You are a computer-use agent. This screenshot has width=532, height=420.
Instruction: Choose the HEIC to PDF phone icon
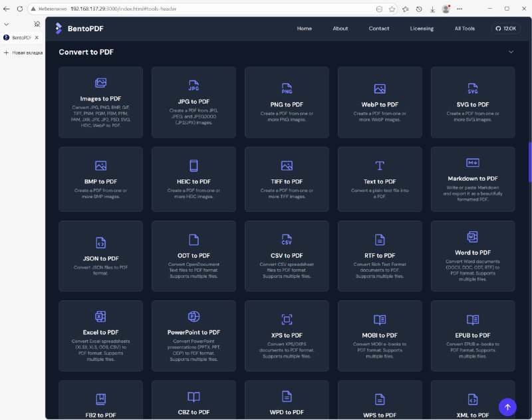click(194, 165)
